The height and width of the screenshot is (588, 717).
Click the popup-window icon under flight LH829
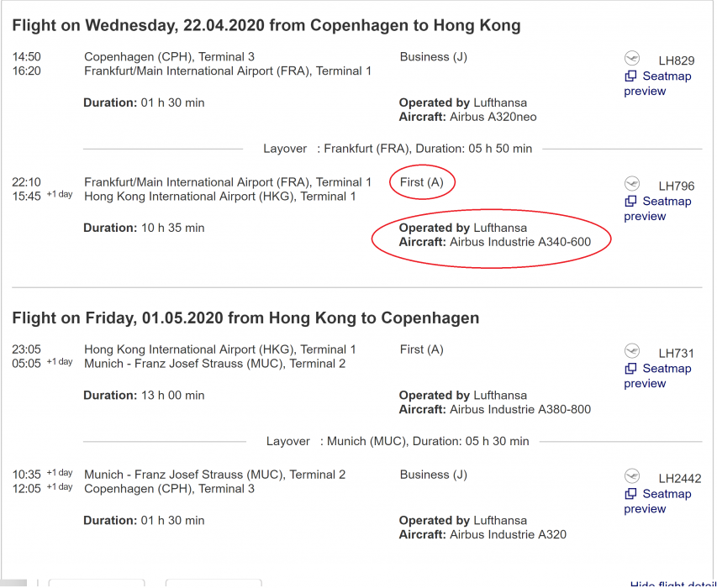pyautogui.click(x=630, y=76)
